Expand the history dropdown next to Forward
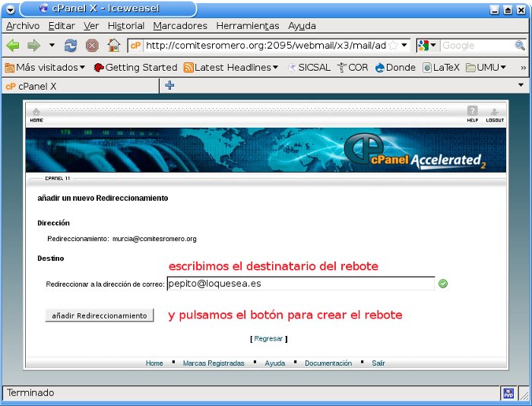This screenshot has width=532, height=406. tap(52, 46)
